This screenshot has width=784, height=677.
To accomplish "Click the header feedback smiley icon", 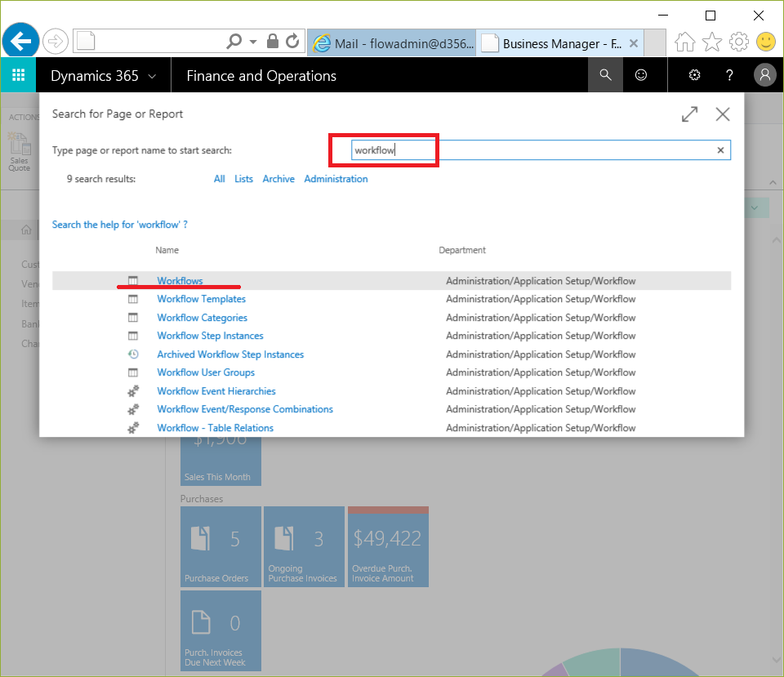I will click(640, 75).
